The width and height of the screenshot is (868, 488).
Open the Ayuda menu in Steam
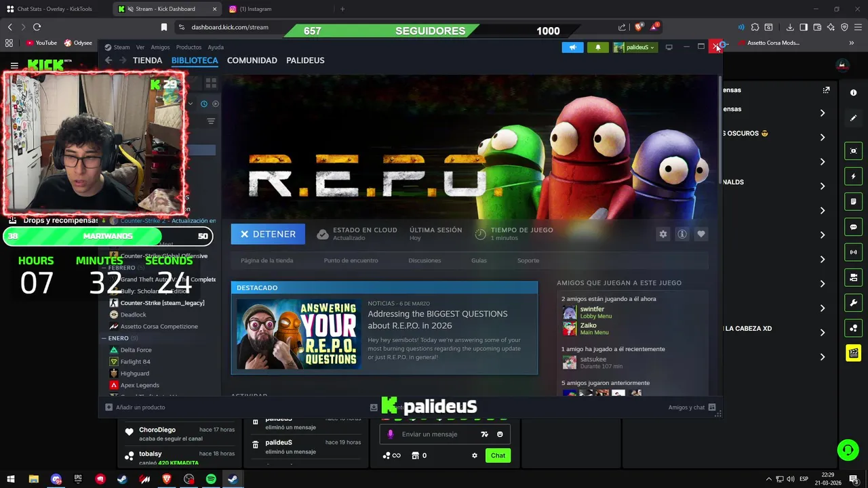point(216,47)
